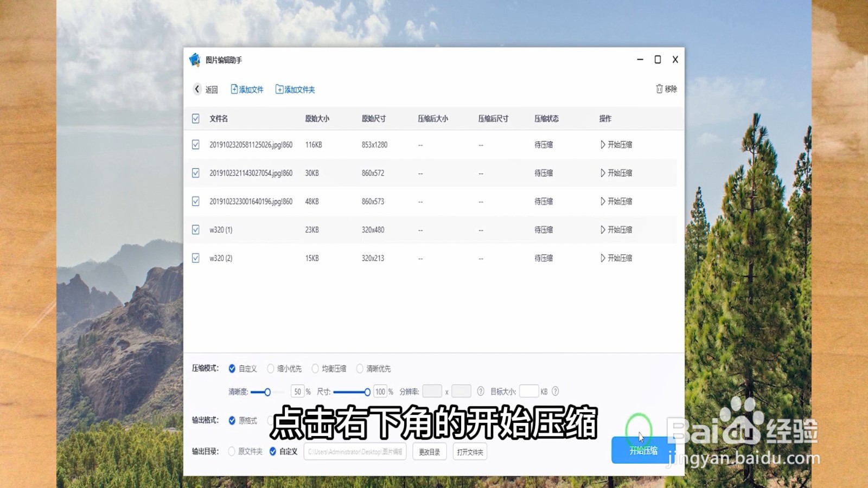The image size is (868, 488).
Task: Click the 开始压缩 play icon for w320 (1)
Action: 602,229
